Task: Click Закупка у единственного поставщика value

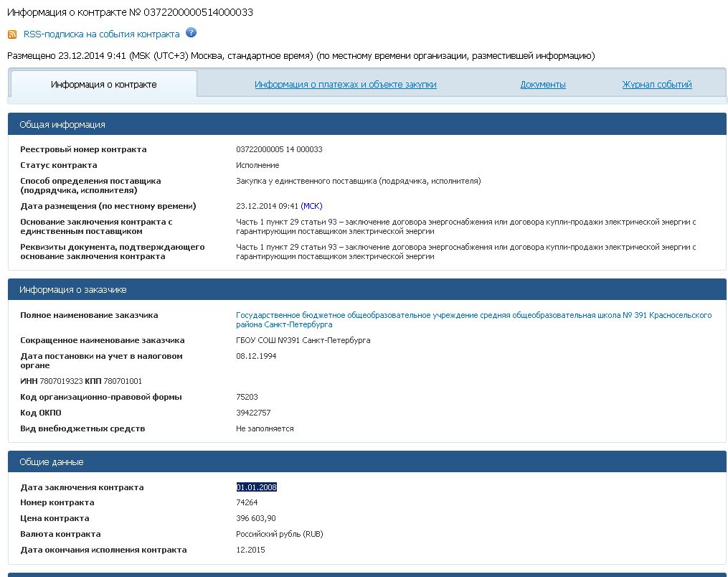Action: (x=359, y=181)
